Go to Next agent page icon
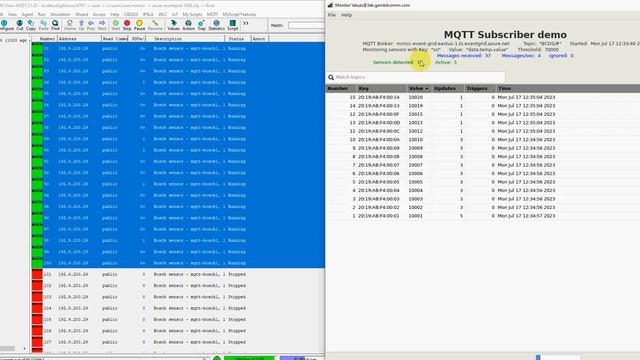The width and height of the screenshot is (640, 360). 102,25
